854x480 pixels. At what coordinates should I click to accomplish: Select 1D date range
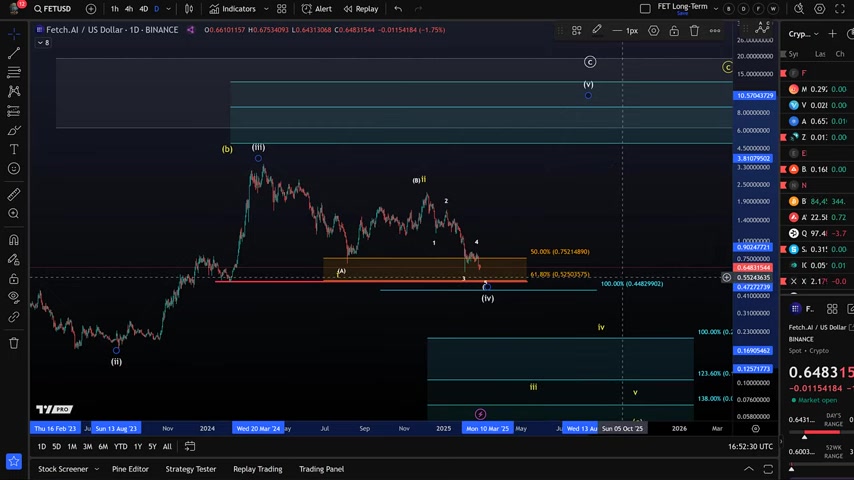click(41, 446)
